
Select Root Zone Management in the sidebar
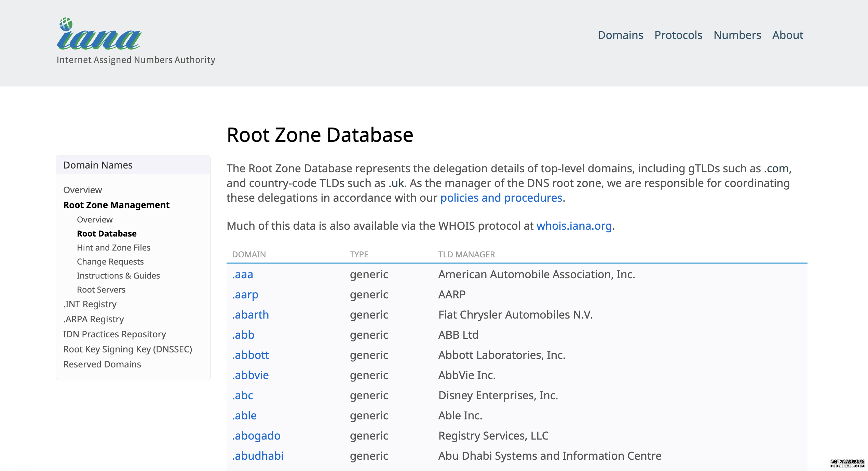tap(116, 205)
